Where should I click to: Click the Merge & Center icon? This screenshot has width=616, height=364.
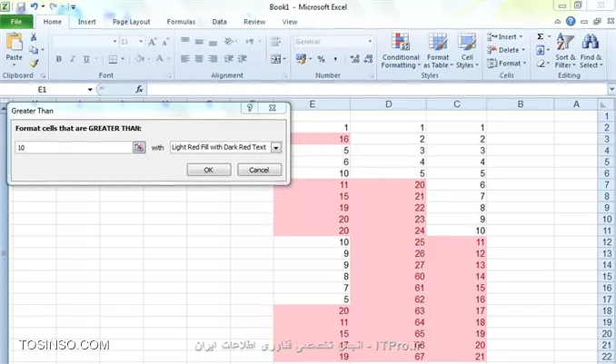click(x=276, y=59)
